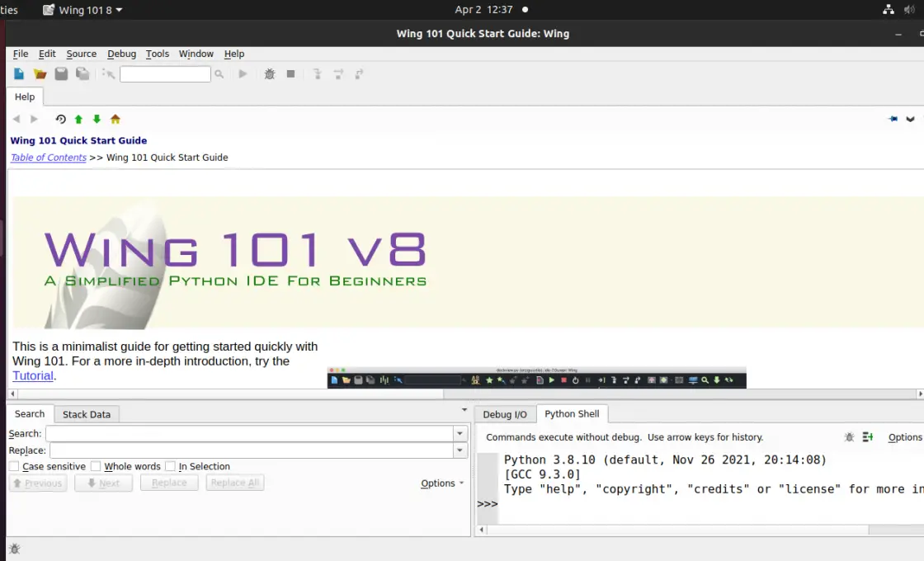Enable the Whole words checkbox
Viewport: 924px width, 561px height.
(x=96, y=466)
